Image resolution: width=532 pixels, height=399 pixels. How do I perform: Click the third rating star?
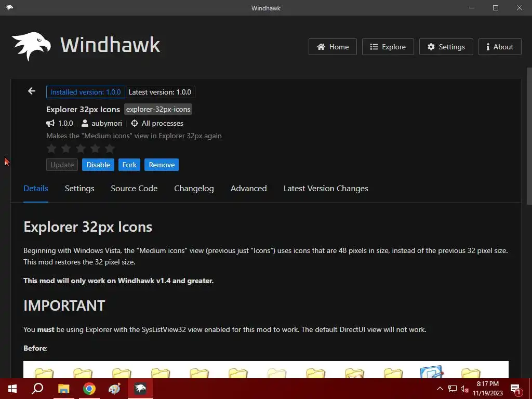81,148
